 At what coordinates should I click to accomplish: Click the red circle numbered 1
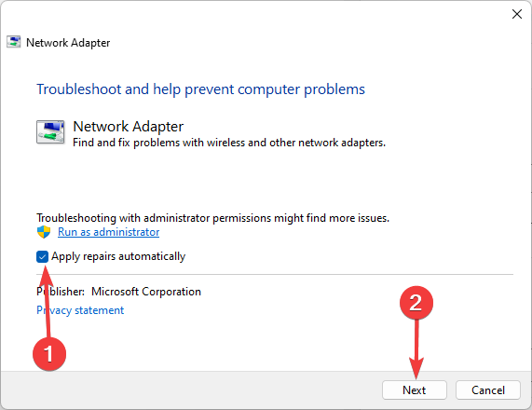[x=49, y=354]
